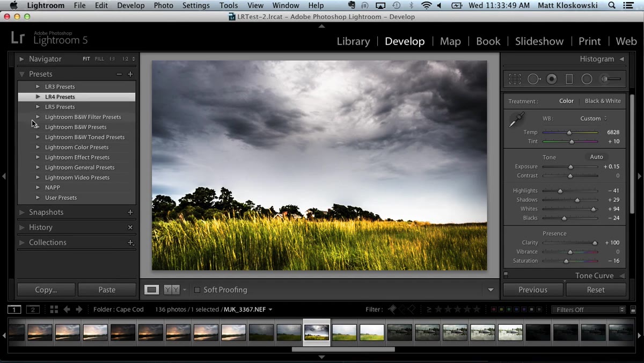Filter by rejected flag icon
The height and width of the screenshot is (363, 644).
point(412,309)
